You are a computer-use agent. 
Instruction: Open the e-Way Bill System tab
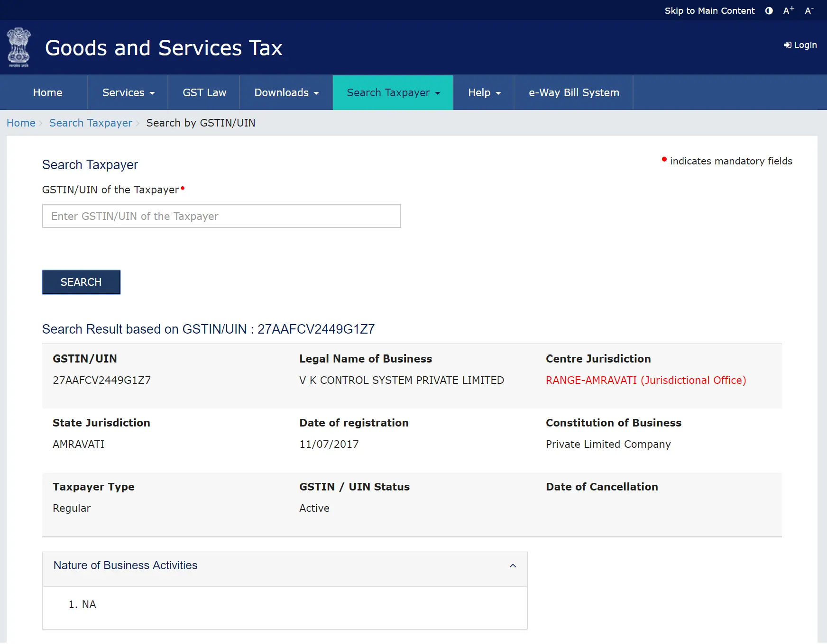(574, 93)
